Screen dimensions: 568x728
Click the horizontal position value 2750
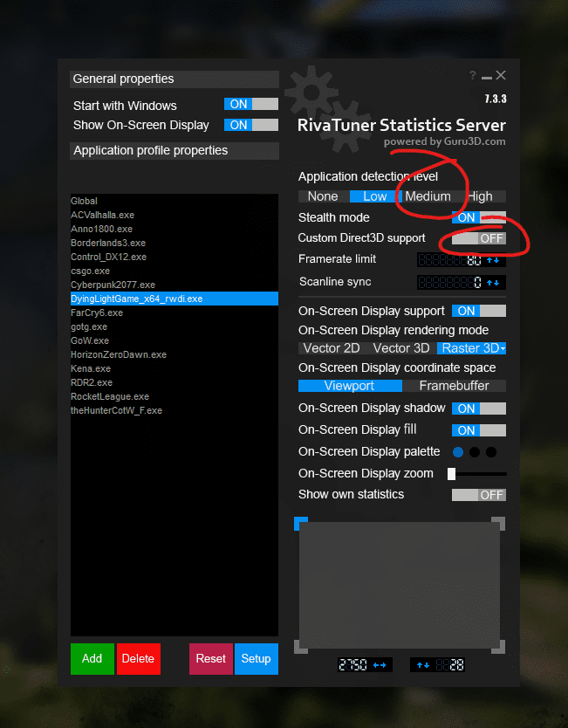353,665
